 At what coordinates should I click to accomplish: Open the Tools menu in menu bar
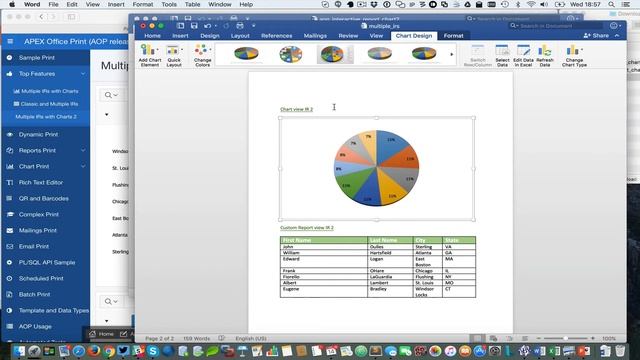169,4
